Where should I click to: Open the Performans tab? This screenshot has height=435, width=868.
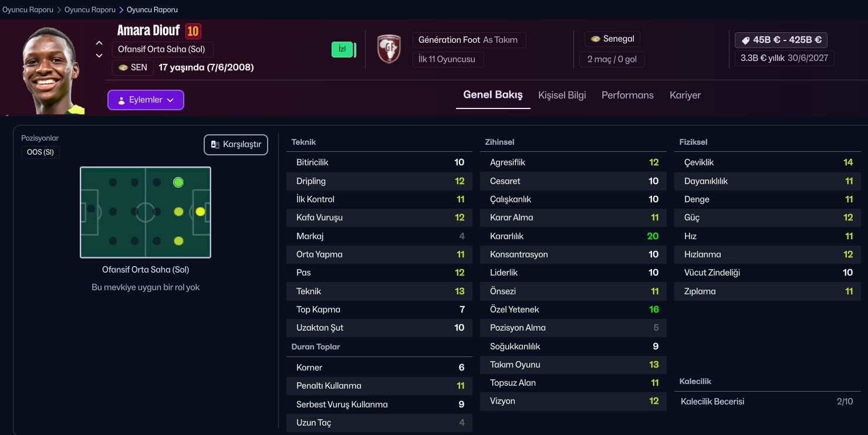pos(627,95)
